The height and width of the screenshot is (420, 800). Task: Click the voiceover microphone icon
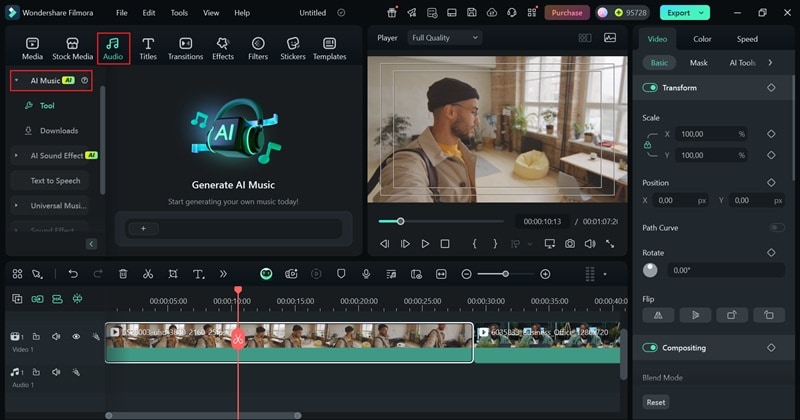pyautogui.click(x=366, y=274)
